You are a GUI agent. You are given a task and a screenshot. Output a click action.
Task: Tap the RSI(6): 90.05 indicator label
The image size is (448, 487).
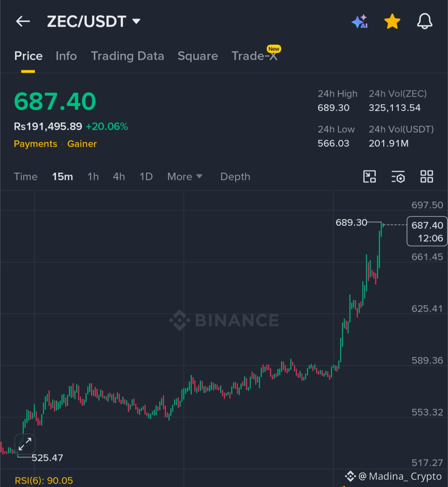click(44, 480)
